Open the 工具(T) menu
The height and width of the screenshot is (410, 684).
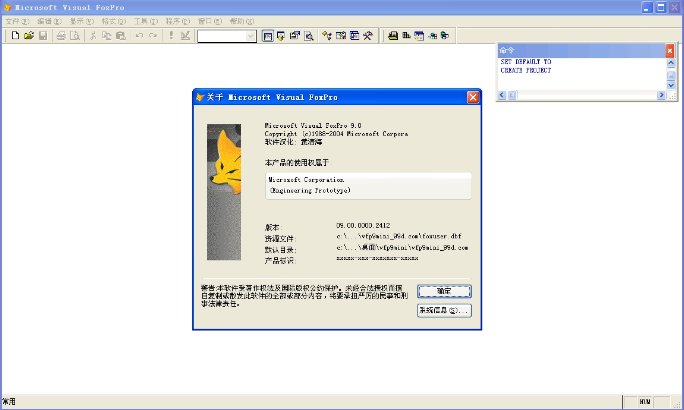(146, 21)
